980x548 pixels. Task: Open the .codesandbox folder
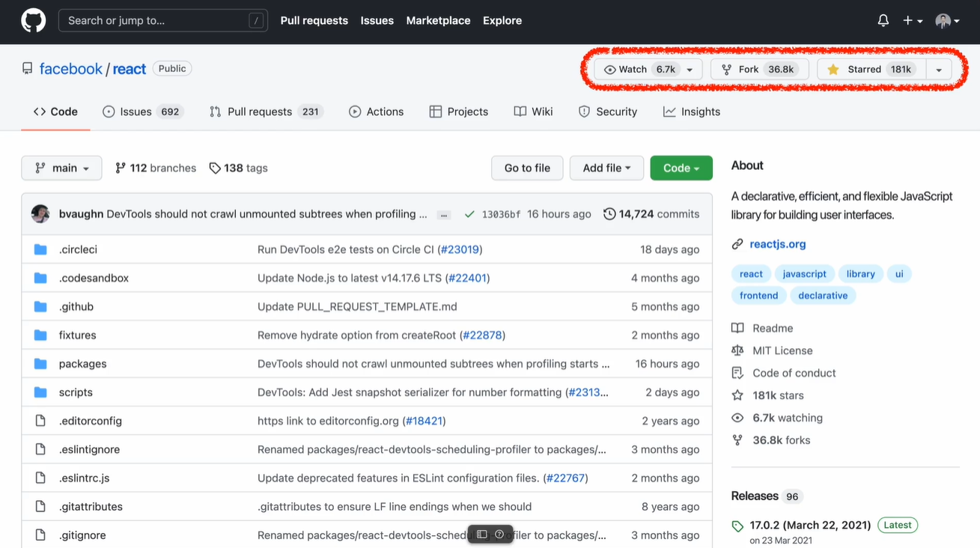(94, 278)
